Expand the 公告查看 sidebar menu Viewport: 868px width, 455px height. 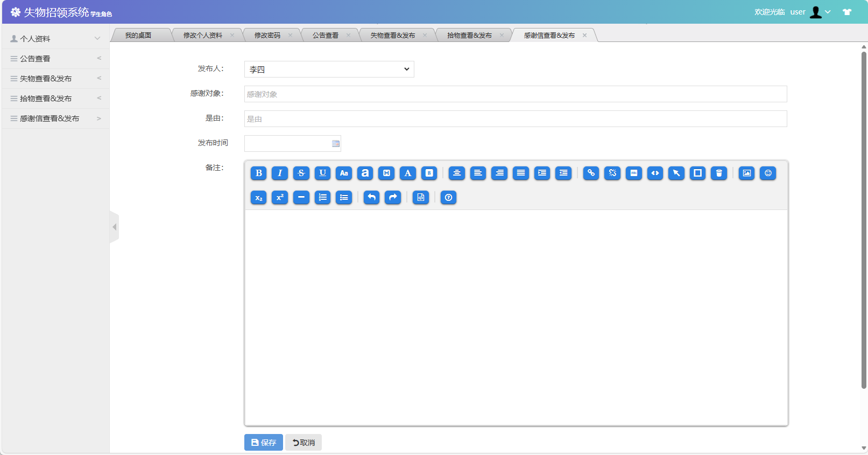[x=55, y=59]
